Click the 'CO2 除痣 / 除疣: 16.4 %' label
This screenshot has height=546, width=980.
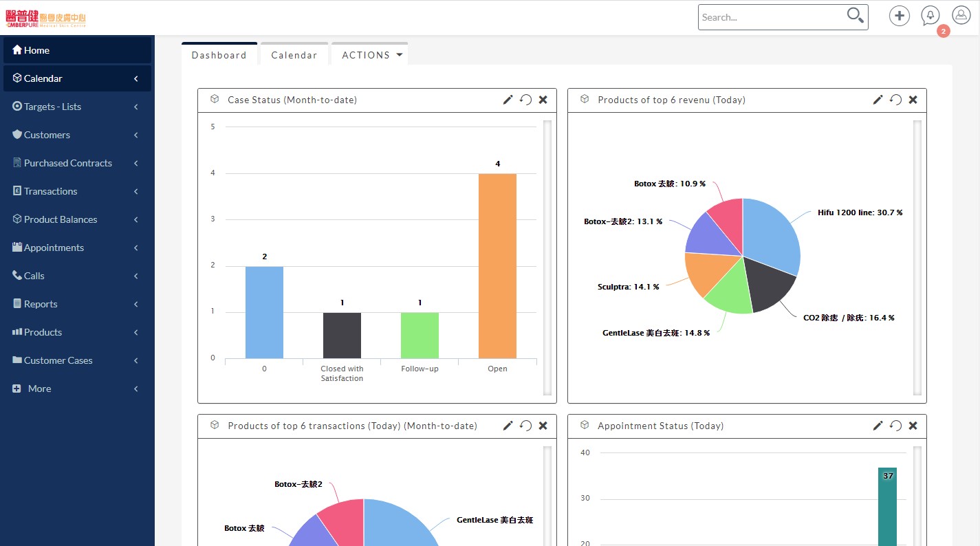tap(849, 318)
